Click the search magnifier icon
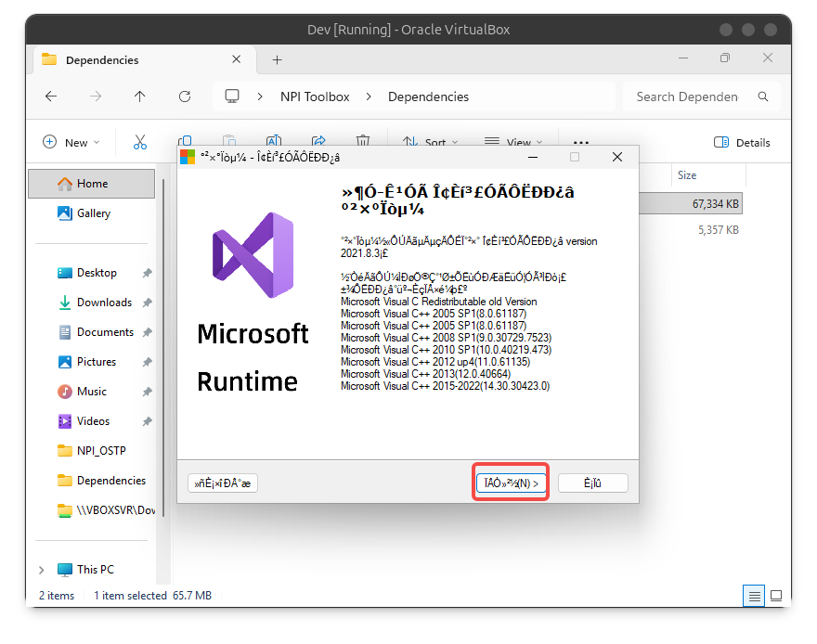817x644 pixels. pos(763,97)
